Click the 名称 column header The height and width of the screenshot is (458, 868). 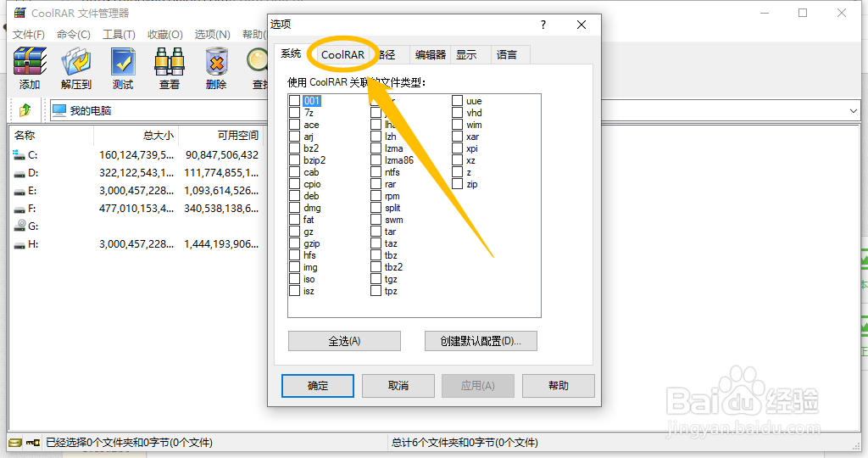[x=51, y=135]
